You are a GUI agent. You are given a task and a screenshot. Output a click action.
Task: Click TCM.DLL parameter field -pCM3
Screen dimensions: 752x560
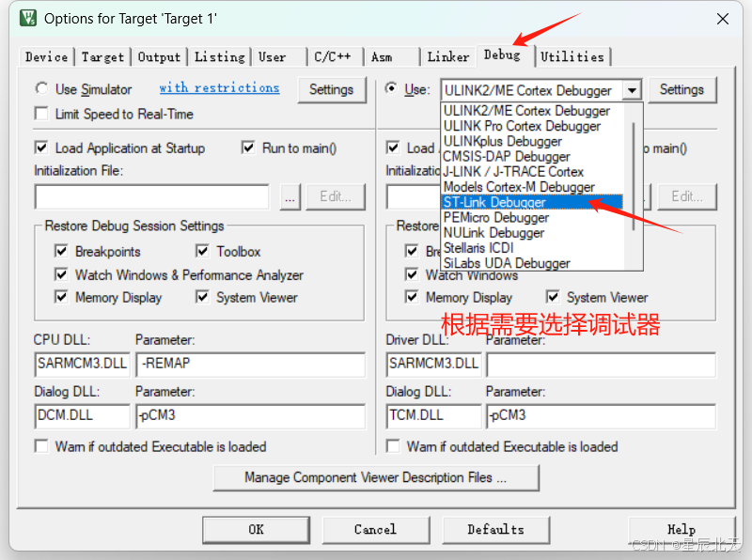tap(602, 415)
